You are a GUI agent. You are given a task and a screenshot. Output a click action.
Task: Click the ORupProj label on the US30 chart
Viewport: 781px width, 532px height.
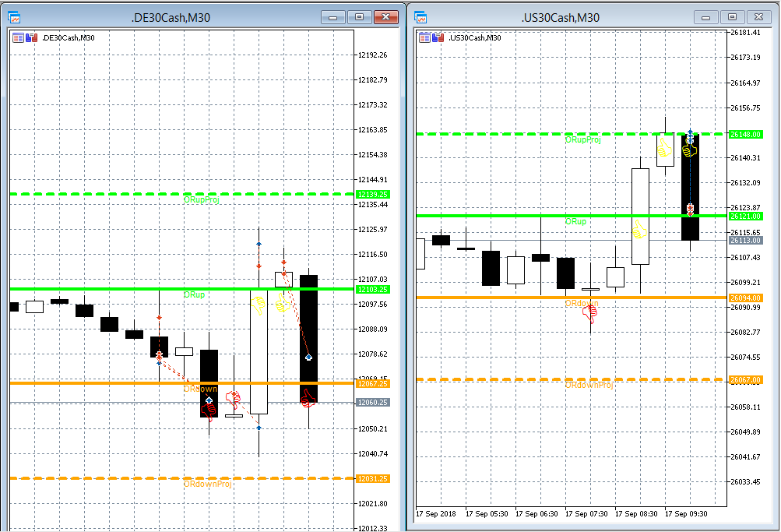tap(582, 140)
